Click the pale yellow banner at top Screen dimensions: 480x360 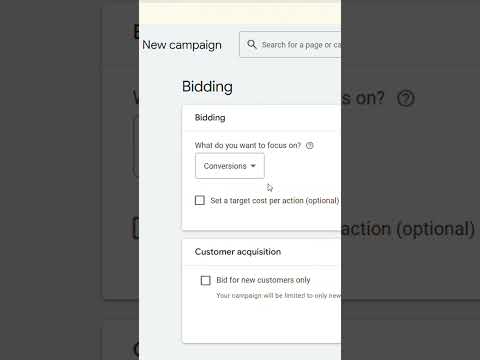[240, 12]
